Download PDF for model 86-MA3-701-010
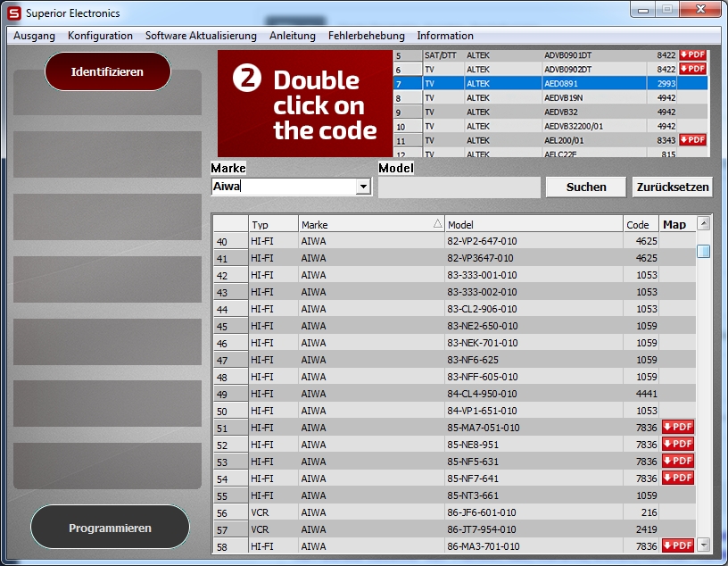Image resolution: width=728 pixels, height=566 pixels. tap(678, 545)
